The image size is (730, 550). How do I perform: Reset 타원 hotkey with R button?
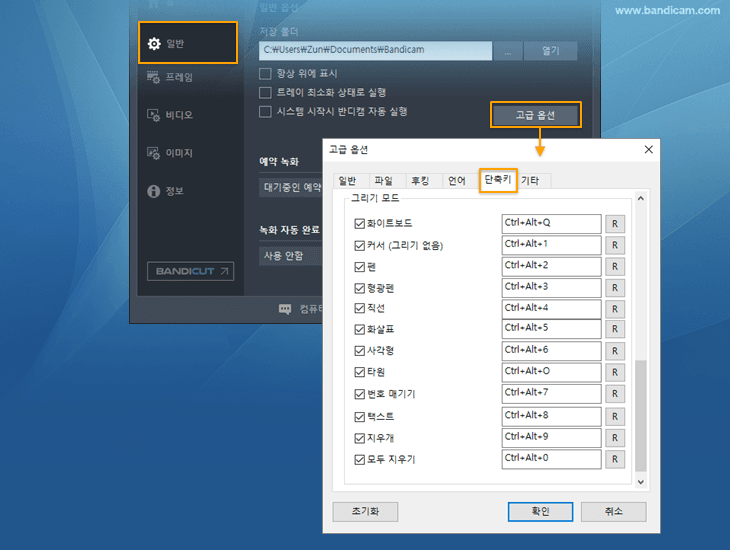click(615, 373)
